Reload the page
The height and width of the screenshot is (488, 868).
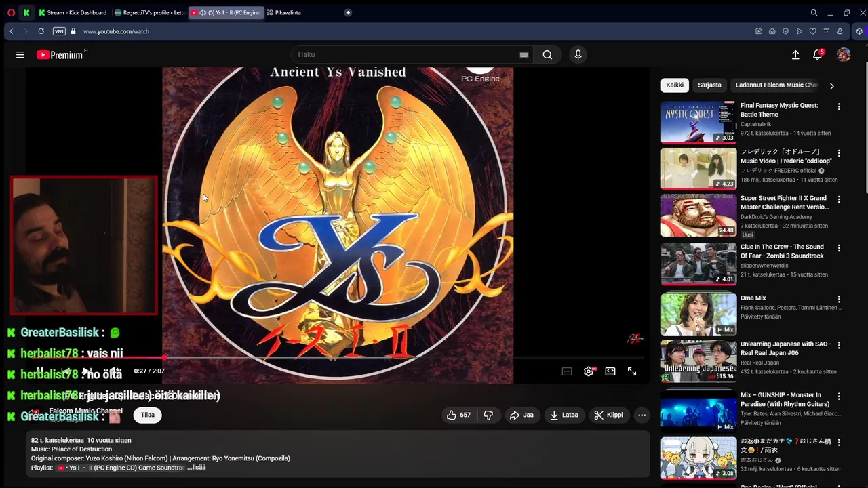41,31
